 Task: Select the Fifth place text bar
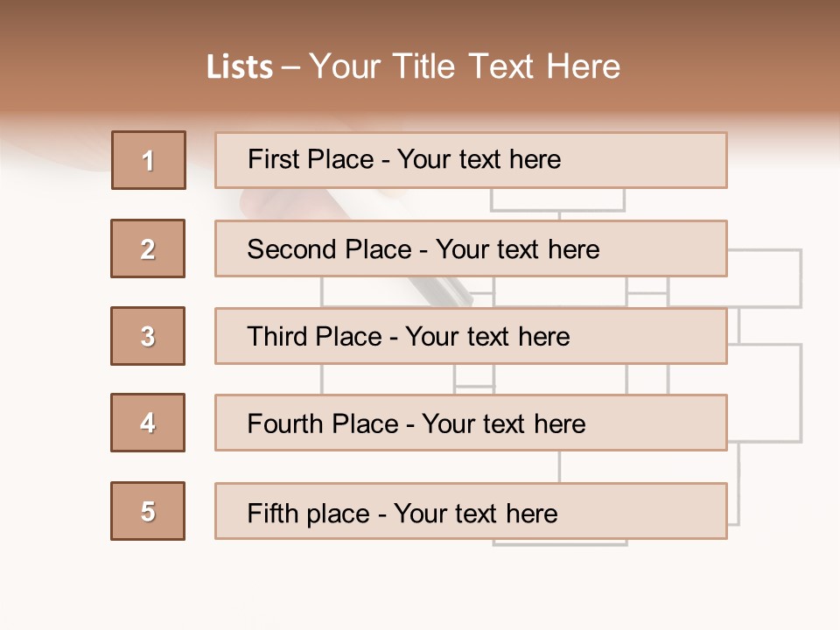click(x=471, y=511)
